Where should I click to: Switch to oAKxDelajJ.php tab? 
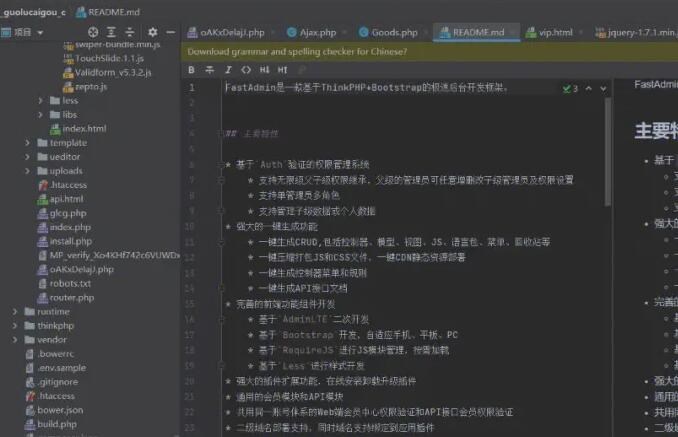point(226,32)
